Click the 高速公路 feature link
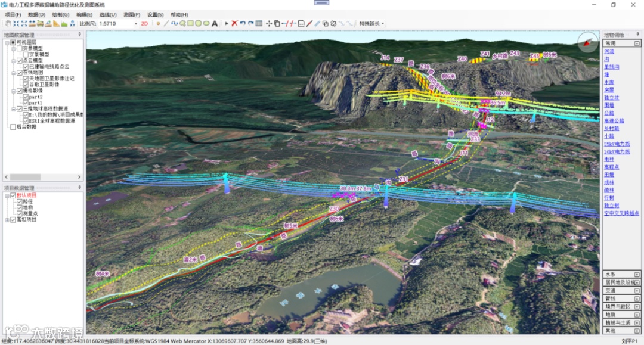This screenshot has width=644, height=345. tap(614, 121)
